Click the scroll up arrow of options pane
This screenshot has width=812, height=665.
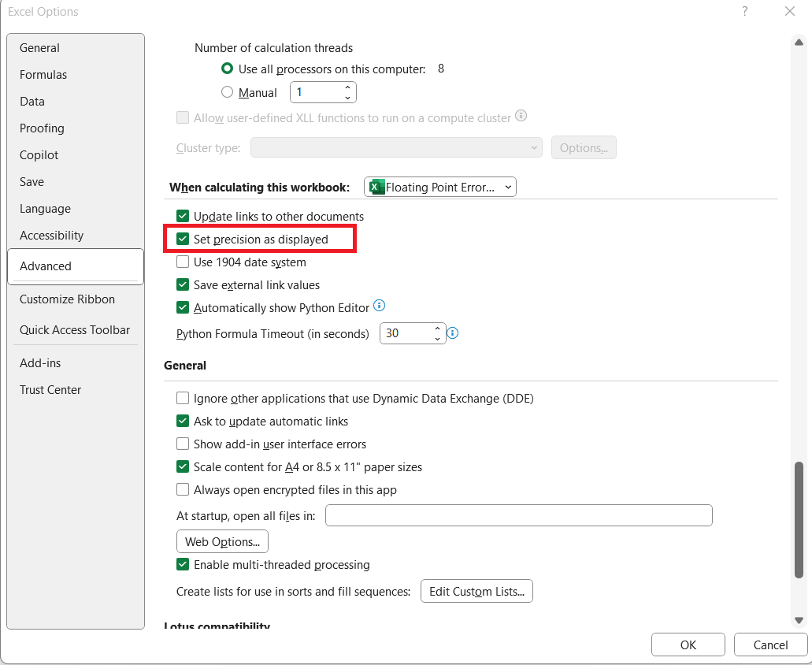pos(799,43)
